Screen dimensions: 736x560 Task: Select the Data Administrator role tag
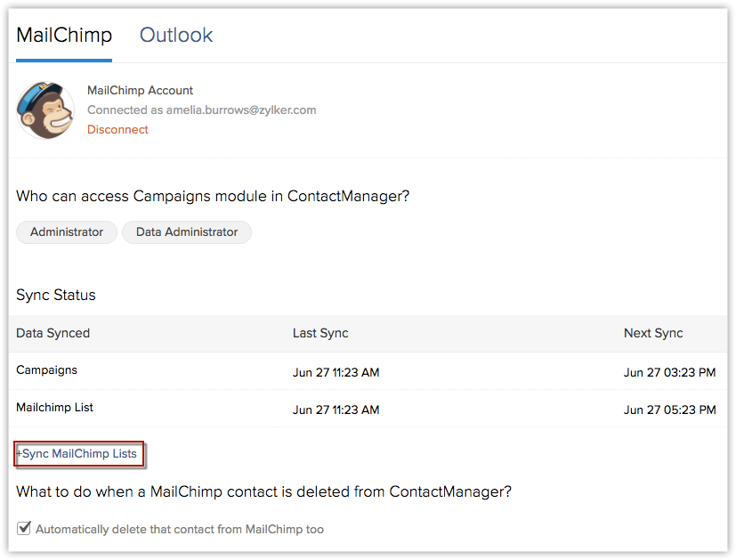[187, 232]
